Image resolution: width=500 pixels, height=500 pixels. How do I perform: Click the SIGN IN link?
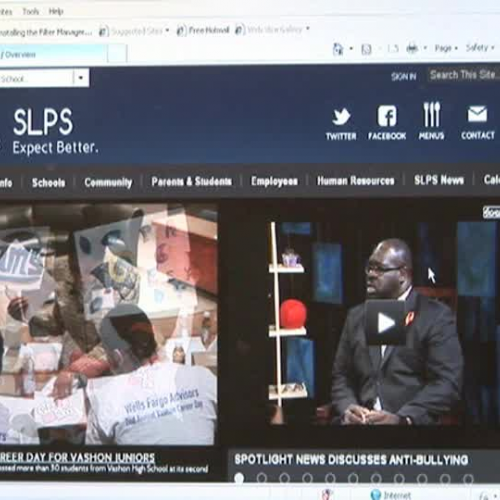click(403, 77)
